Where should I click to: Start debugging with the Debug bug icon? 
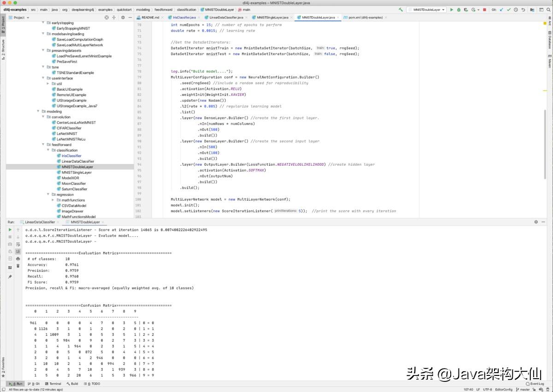click(x=459, y=10)
